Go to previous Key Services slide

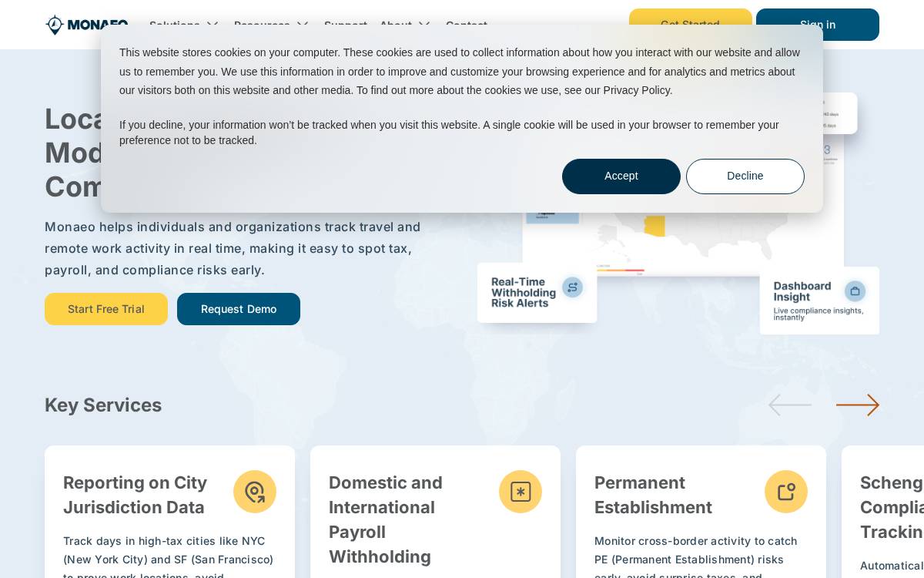(790, 405)
